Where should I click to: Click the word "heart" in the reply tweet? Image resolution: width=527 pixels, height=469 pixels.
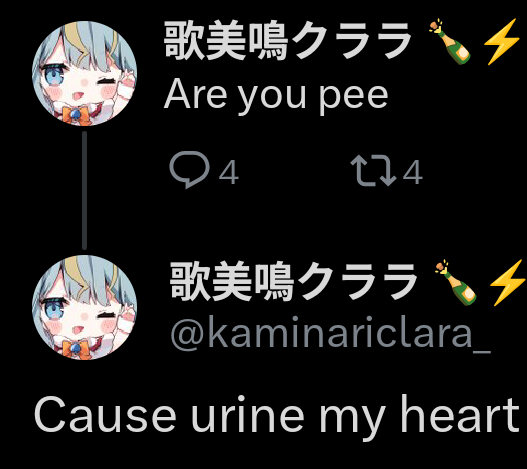460,415
